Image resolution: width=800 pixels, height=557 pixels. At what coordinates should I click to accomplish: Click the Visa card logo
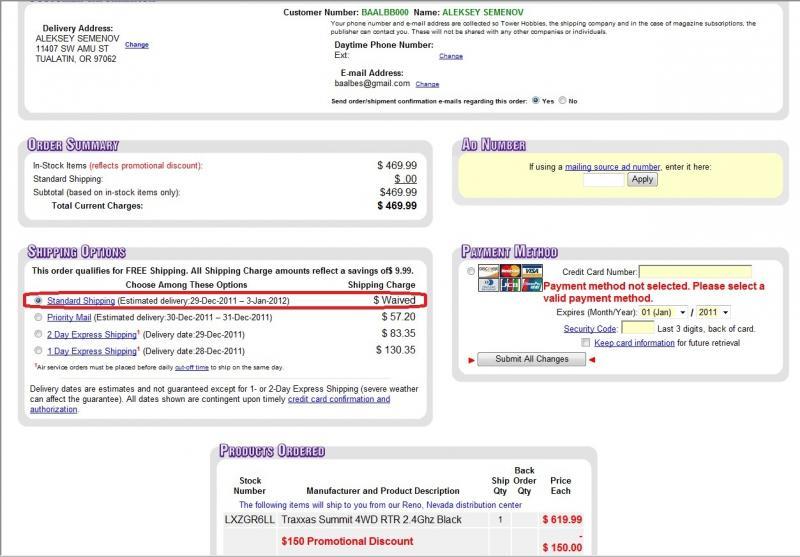tap(532, 271)
